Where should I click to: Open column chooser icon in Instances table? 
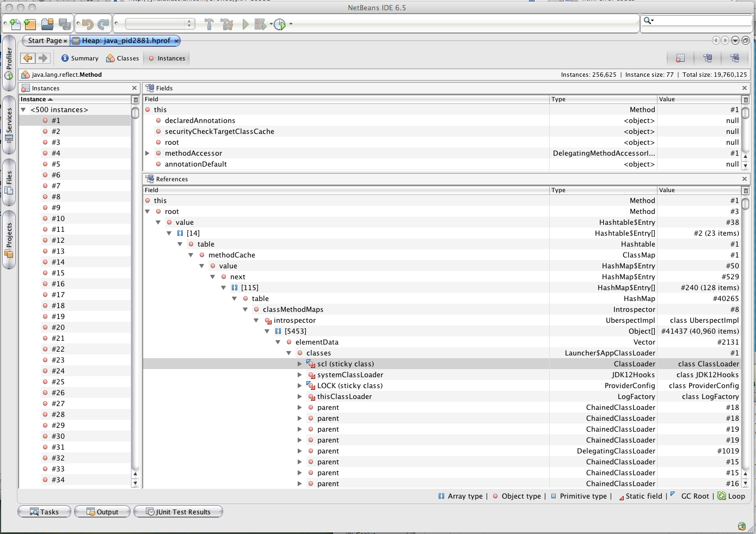click(x=136, y=100)
